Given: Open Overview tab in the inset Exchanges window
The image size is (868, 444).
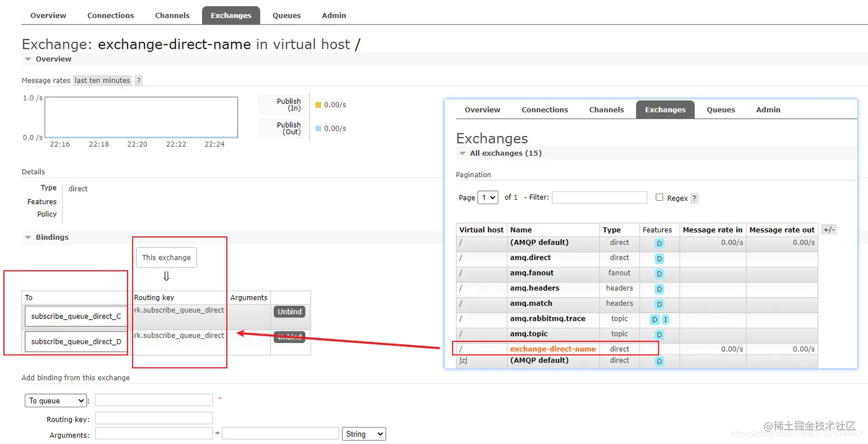Looking at the screenshot, I should coord(482,110).
